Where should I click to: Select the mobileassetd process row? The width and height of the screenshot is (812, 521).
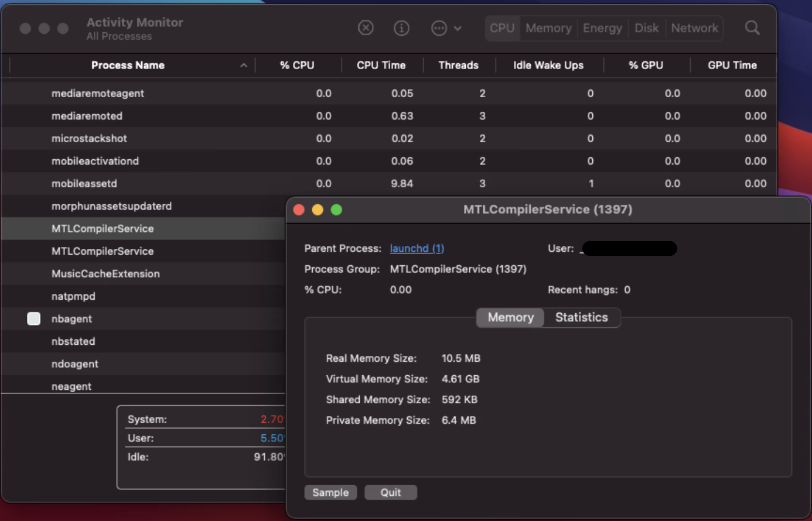pos(389,183)
